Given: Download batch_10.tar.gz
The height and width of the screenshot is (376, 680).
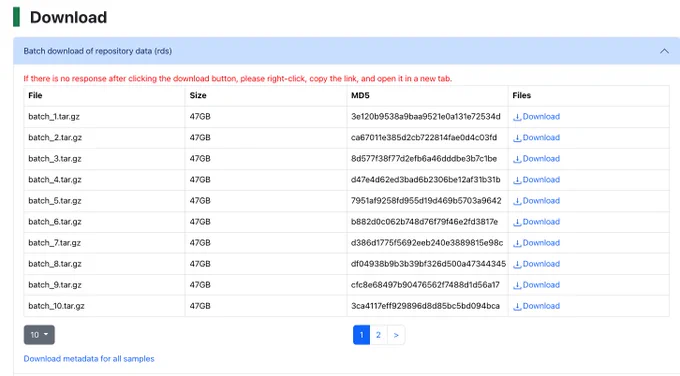Looking at the screenshot, I should 536,306.
